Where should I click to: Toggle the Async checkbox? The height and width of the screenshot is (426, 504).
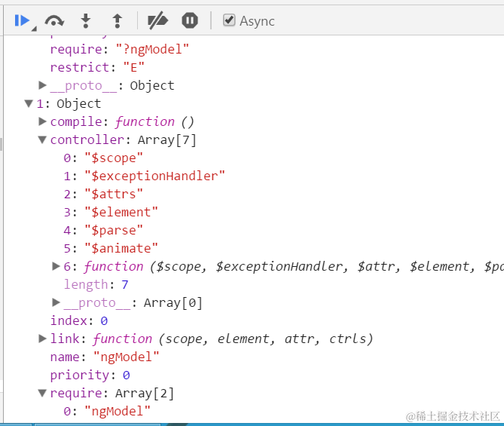pyautogui.click(x=229, y=20)
